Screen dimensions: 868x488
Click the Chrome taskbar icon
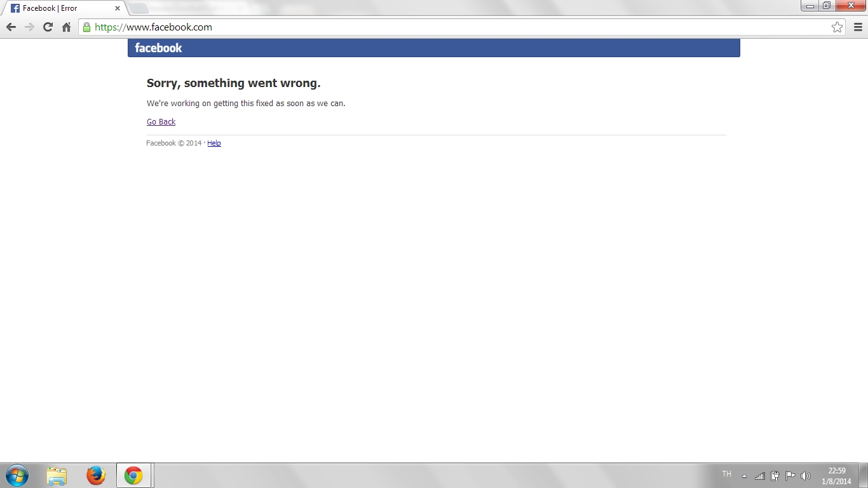tap(133, 475)
